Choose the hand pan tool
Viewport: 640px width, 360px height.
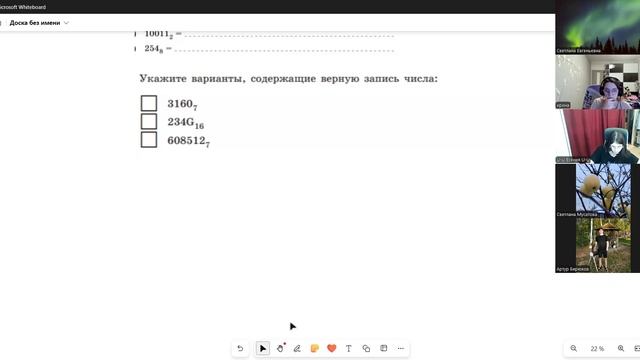[280, 348]
